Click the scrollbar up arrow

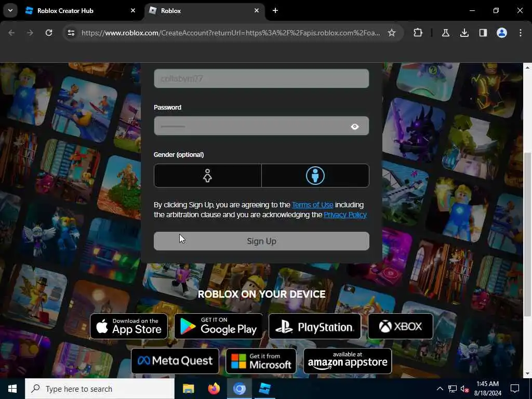[527, 68]
